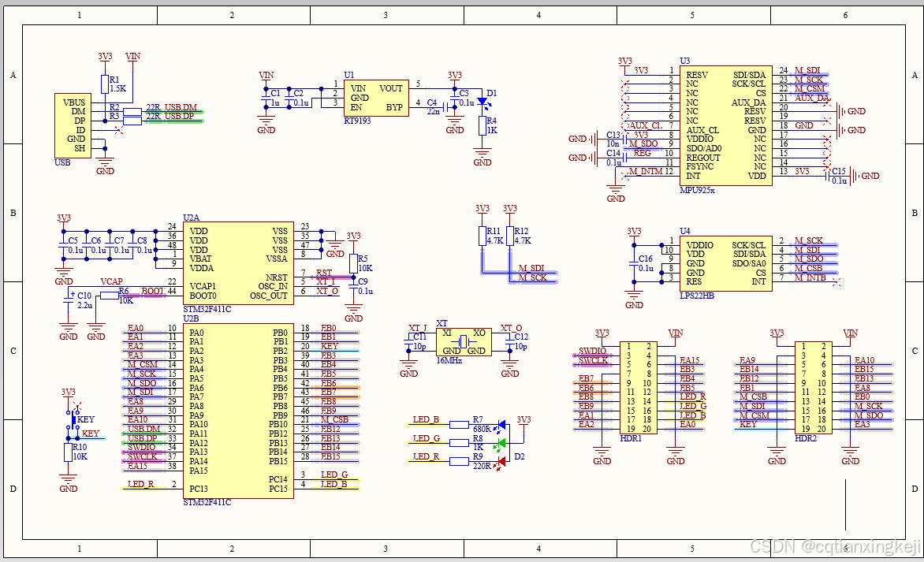Select resistor R7 680K
Screen dimensions: 924x562
coord(459,424)
